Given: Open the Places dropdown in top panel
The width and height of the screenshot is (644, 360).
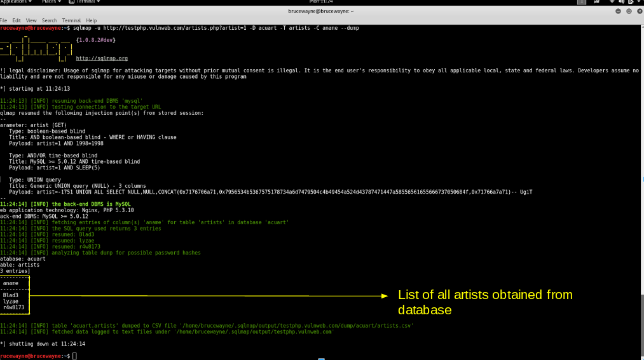Looking at the screenshot, I should pos(51,2).
